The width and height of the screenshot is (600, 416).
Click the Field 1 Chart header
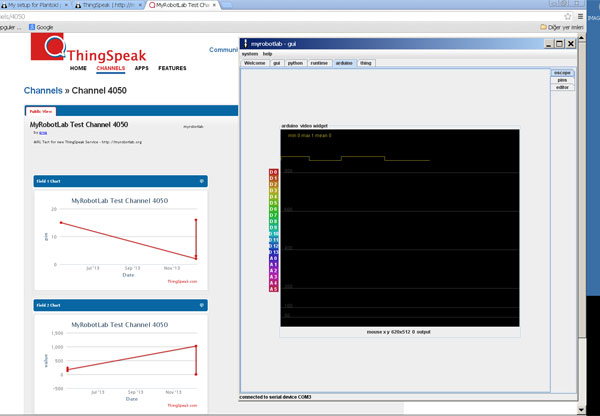pyautogui.click(x=121, y=181)
